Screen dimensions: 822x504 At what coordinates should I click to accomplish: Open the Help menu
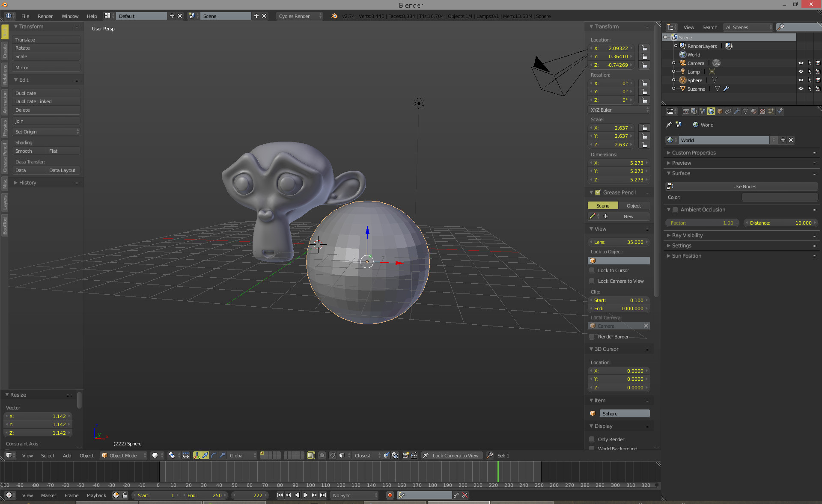[92, 16]
